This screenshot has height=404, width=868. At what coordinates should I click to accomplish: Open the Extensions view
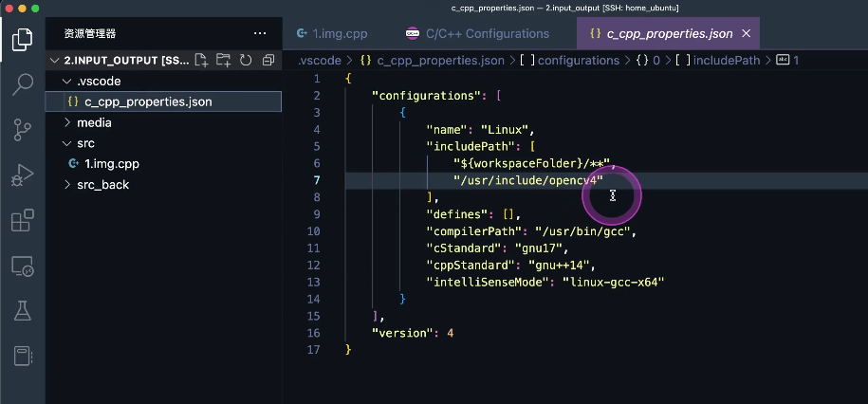coord(22,221)
